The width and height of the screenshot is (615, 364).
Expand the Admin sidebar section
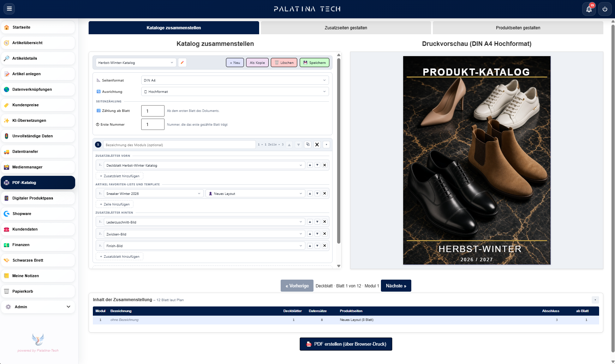tap(38, 307)
